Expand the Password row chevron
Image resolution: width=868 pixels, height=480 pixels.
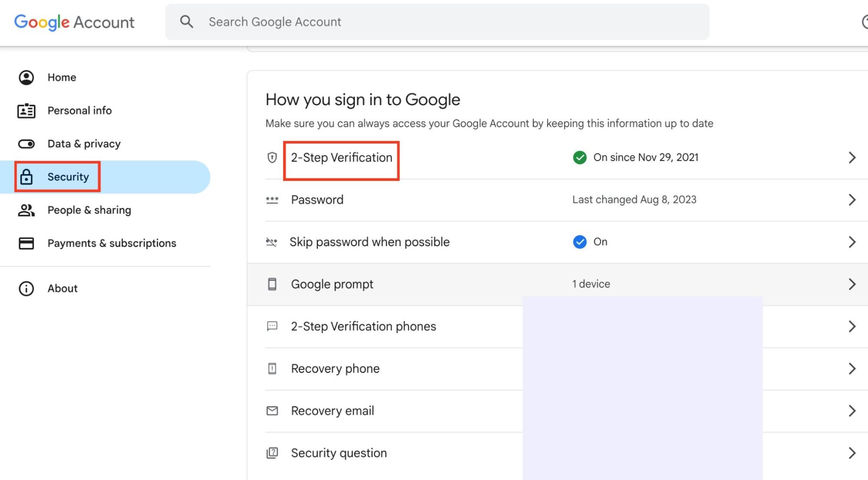pyautogui.click(x=852, y=200)
